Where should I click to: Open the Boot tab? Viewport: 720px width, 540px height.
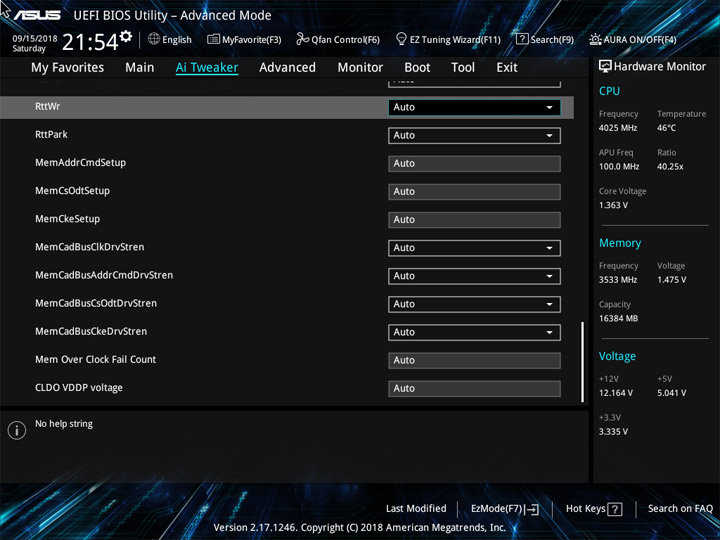417,68
